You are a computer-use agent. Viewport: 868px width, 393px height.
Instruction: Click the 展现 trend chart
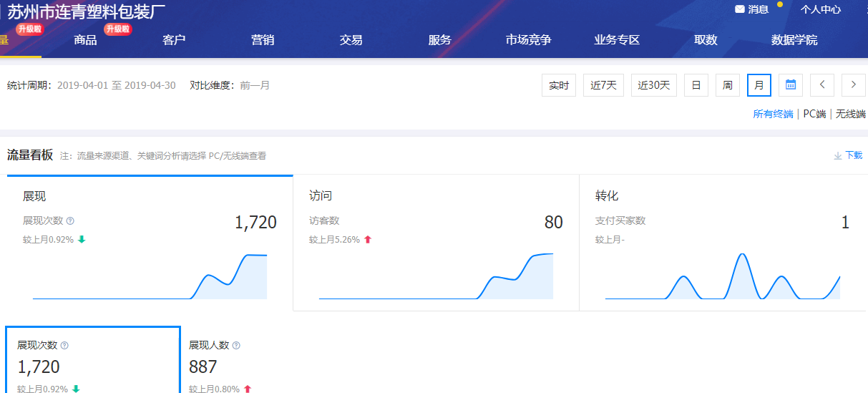(150, 276)
